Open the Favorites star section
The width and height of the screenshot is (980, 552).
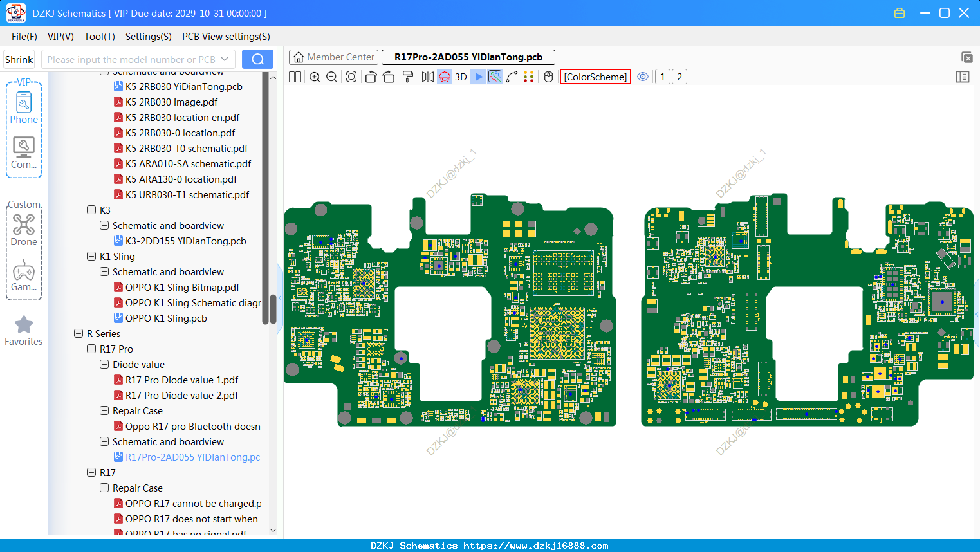24,331
